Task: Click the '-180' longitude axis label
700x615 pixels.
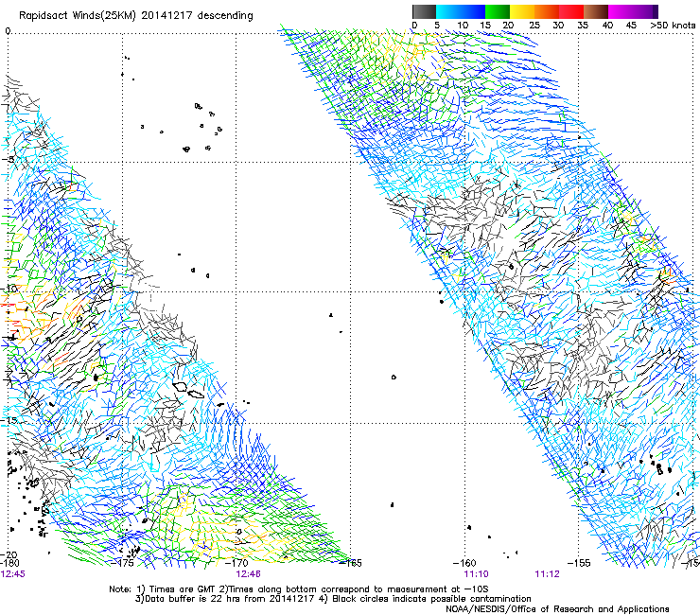Action: pyautogui.click(x=9, y=563)
